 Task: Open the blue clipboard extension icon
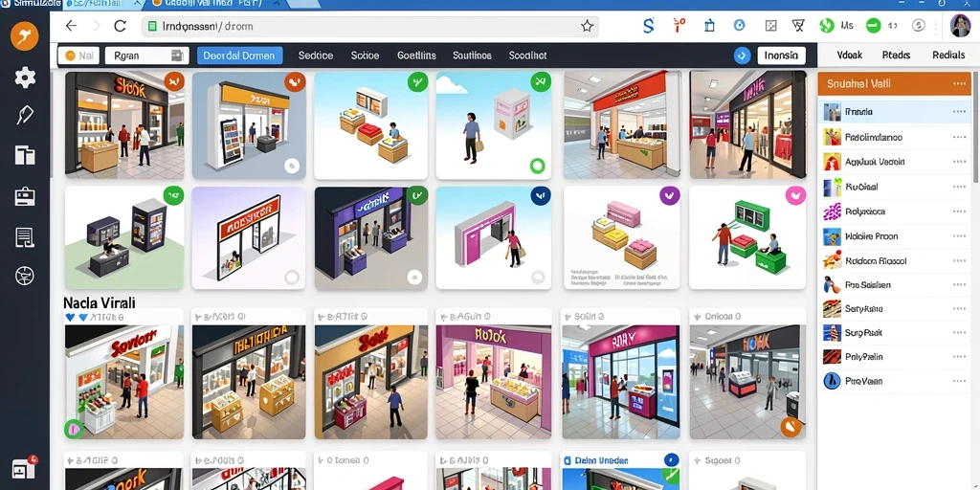coord(709,26)
